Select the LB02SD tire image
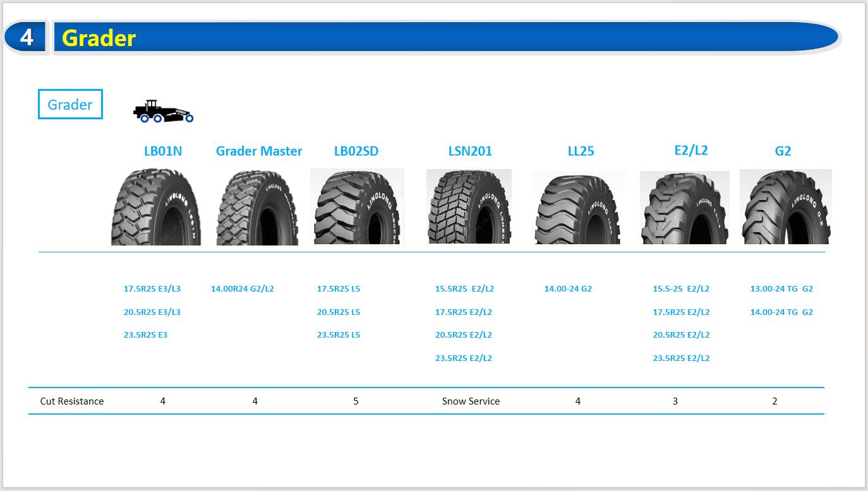 [357, 206]
